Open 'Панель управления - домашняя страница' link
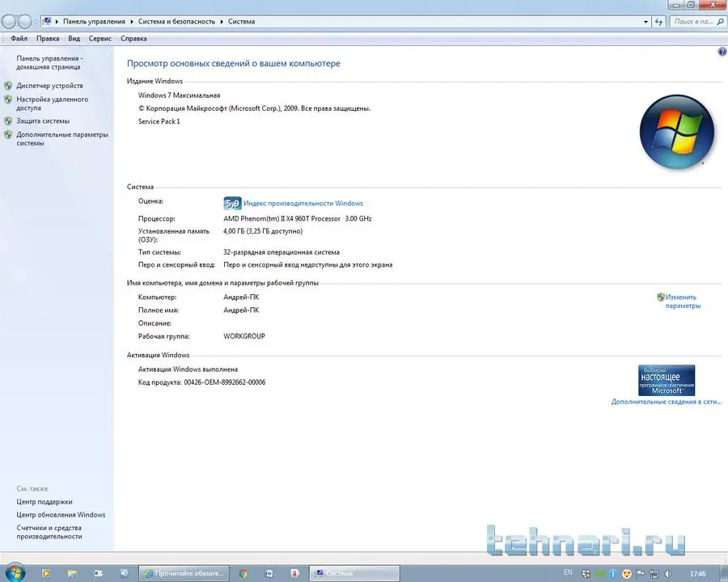Image resolution: width=728 pixels, height=582 pixels. coord(49,63)
